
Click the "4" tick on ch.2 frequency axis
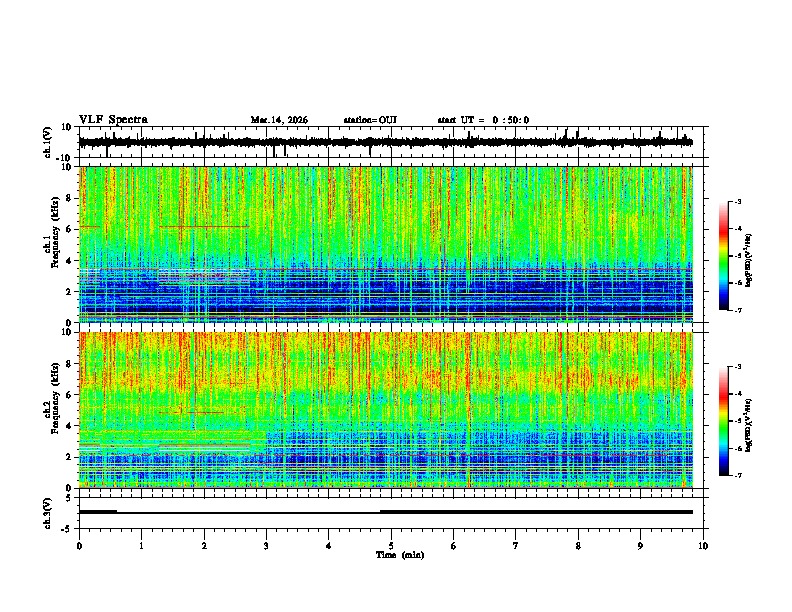70,426
